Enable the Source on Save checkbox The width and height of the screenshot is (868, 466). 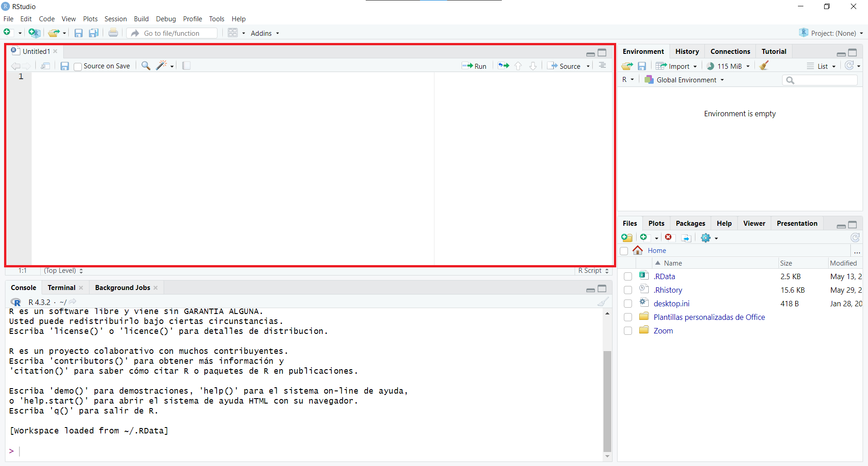[78, 67]
